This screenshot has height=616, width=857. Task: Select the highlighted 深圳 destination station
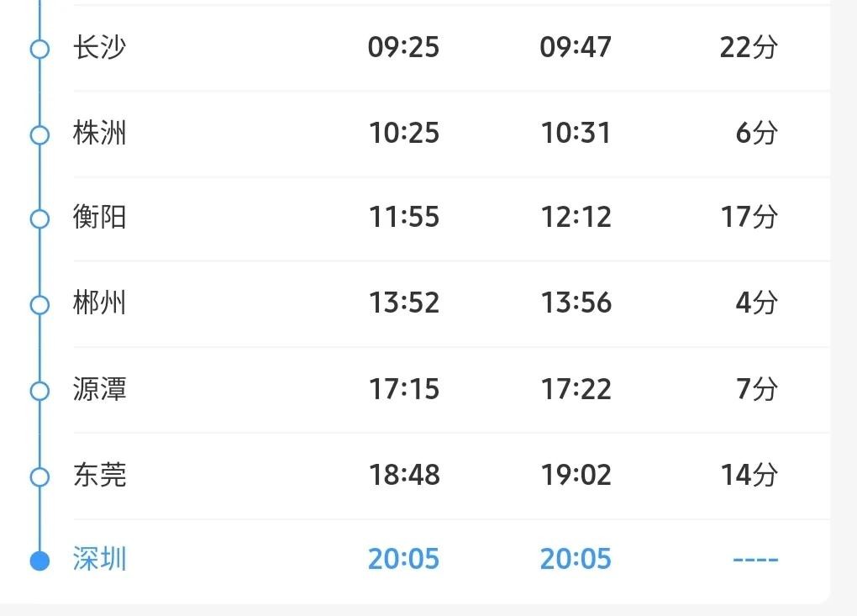[99, 560]
